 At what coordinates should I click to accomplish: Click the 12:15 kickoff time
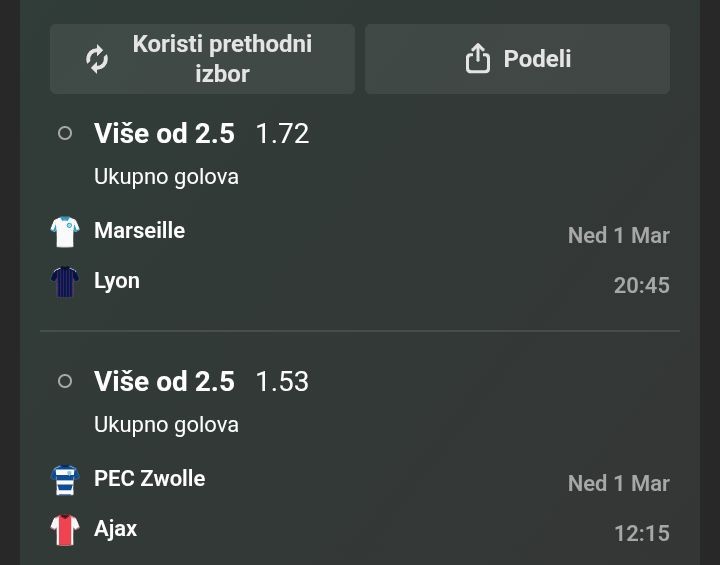[x=641, y=533]
